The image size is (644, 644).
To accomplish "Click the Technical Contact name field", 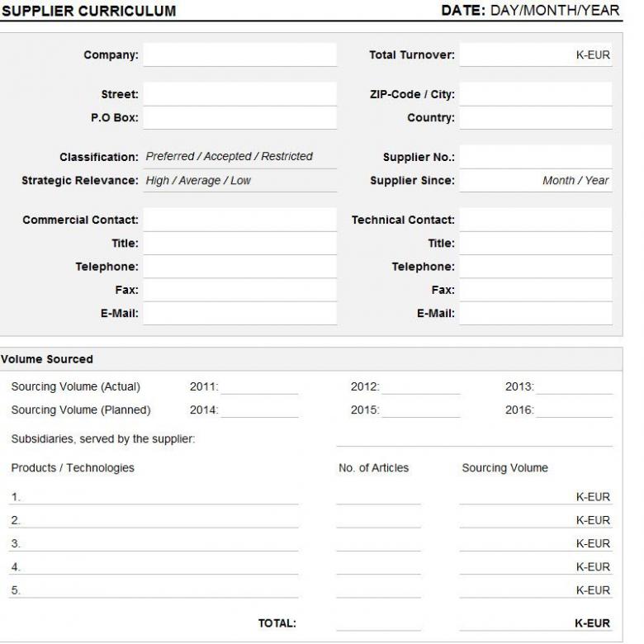I will 535,220.
